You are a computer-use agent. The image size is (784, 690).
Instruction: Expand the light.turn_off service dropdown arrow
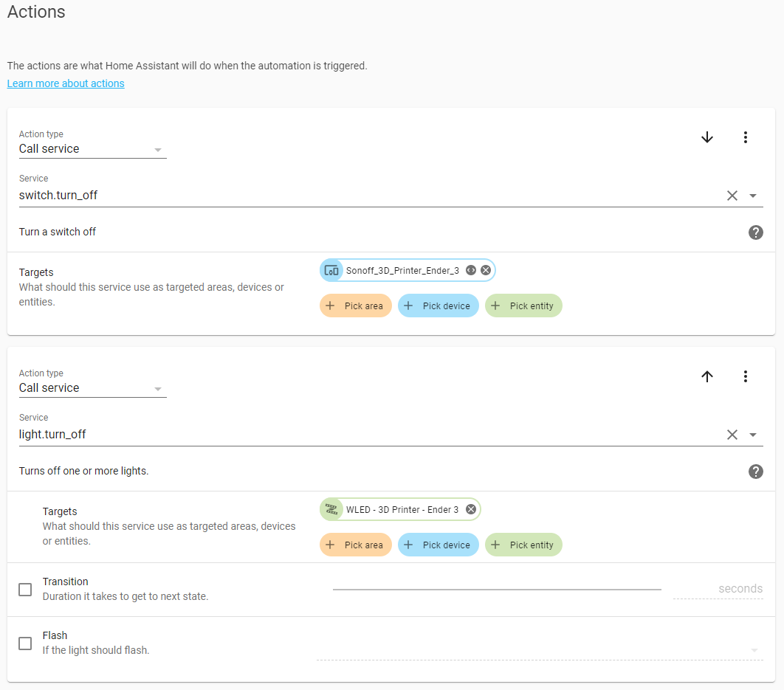[x=752, y=435]
